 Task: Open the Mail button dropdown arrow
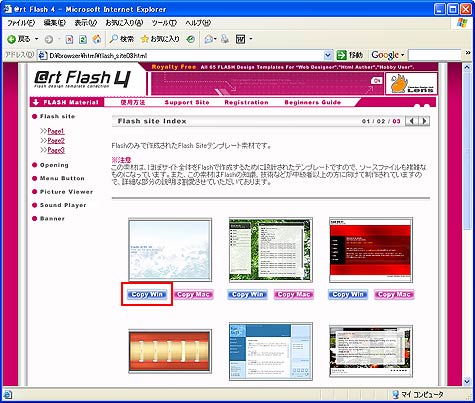pos(215,40)
